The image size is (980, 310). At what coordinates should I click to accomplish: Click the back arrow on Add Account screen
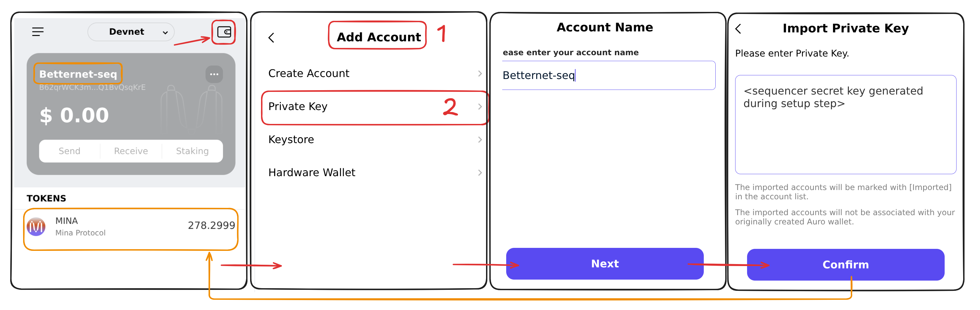[272, 38]
